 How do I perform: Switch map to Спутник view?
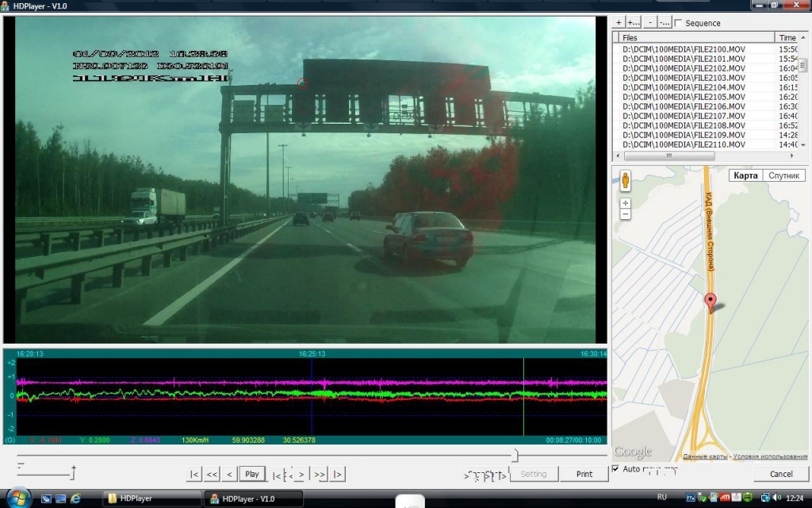point(783,175)
